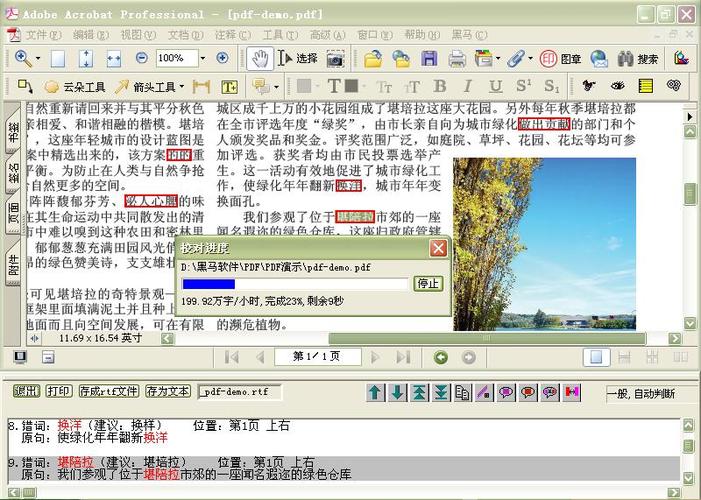The height and width of the screenshot is (500, 701).
Task: Activate the 选择 text select tool
Action: point(298,59)
